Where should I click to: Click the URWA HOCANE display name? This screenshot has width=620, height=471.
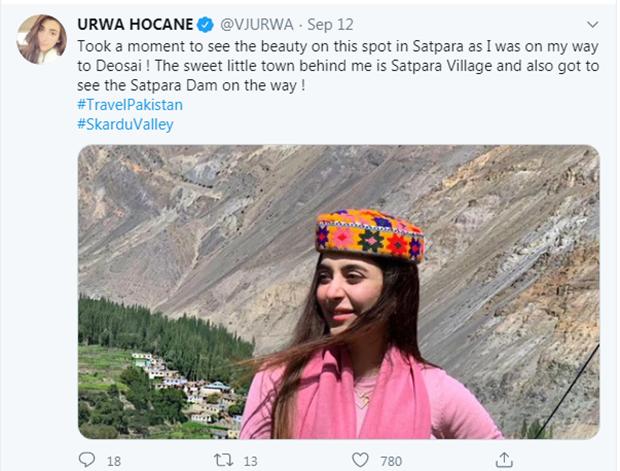click(x=135, y=25)
